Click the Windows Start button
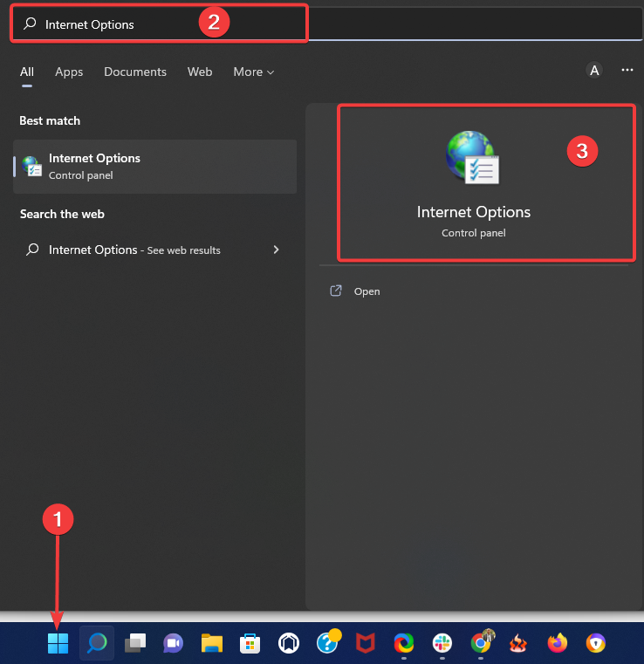 coord(58,644)
